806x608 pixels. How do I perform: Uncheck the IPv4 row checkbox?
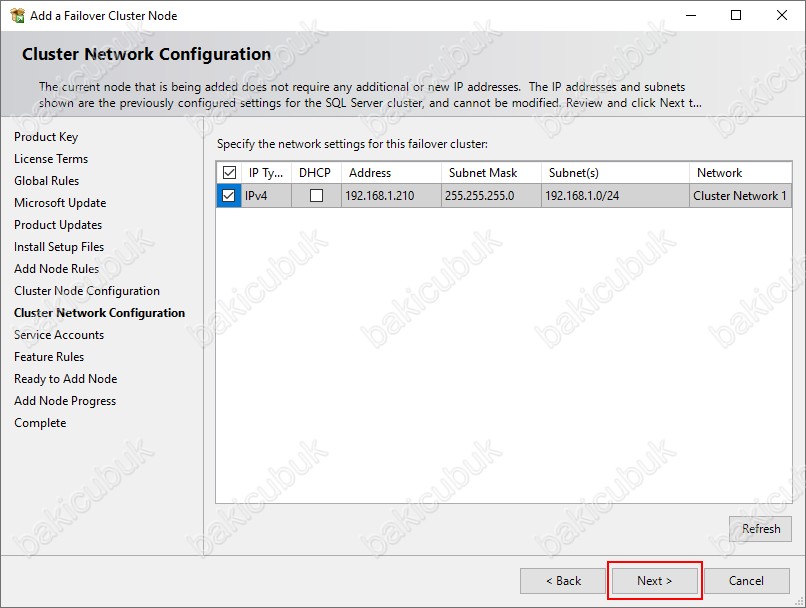point(228,196)
